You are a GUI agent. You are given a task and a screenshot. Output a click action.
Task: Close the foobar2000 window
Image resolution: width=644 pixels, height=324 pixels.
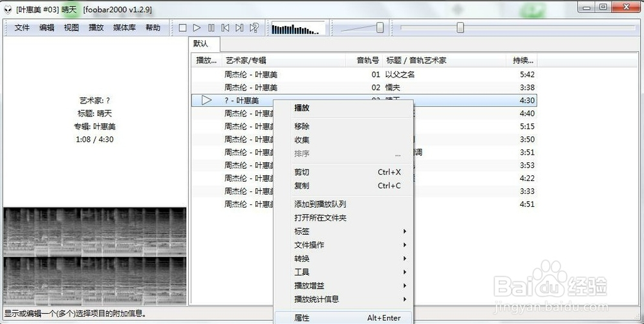click(x=627, y=7)
